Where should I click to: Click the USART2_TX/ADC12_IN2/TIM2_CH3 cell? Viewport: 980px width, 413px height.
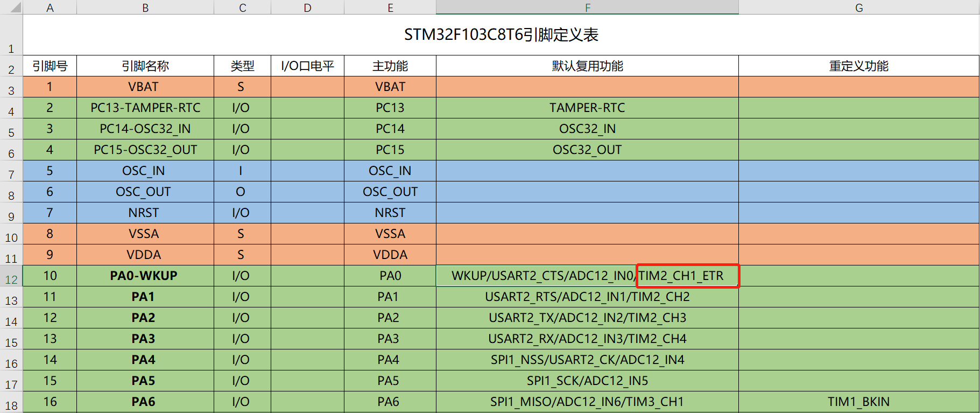(x=587, y=318)
